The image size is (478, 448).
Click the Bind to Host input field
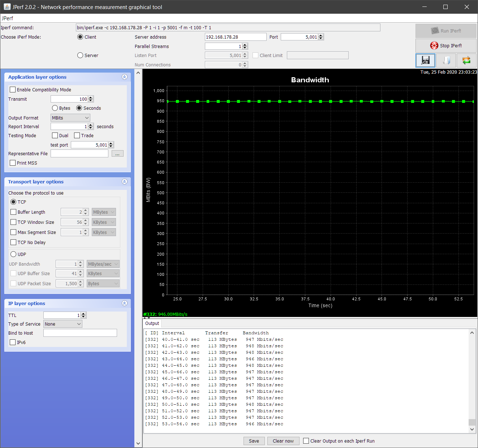click(80, 333)
